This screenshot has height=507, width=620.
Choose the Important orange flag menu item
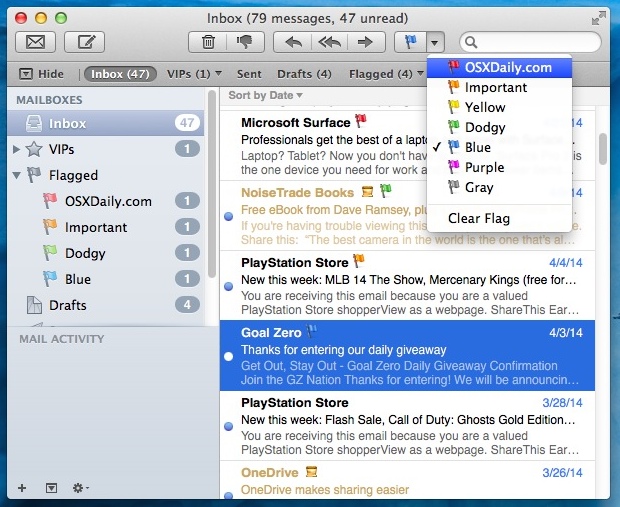499,87
